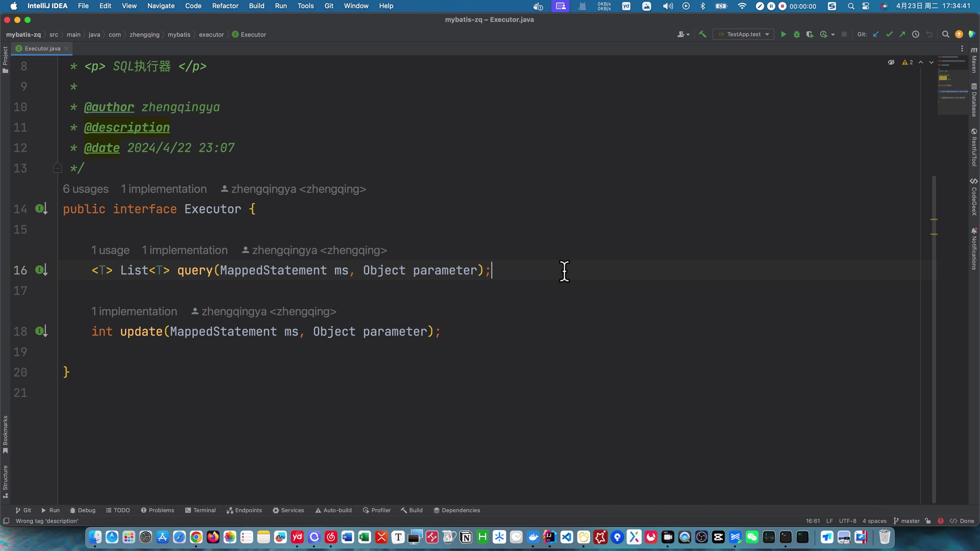Toggle reader mode crossed-eye icon
Image resolution: width=980 pixels, height=551 pixels.
tap(891, 62)
